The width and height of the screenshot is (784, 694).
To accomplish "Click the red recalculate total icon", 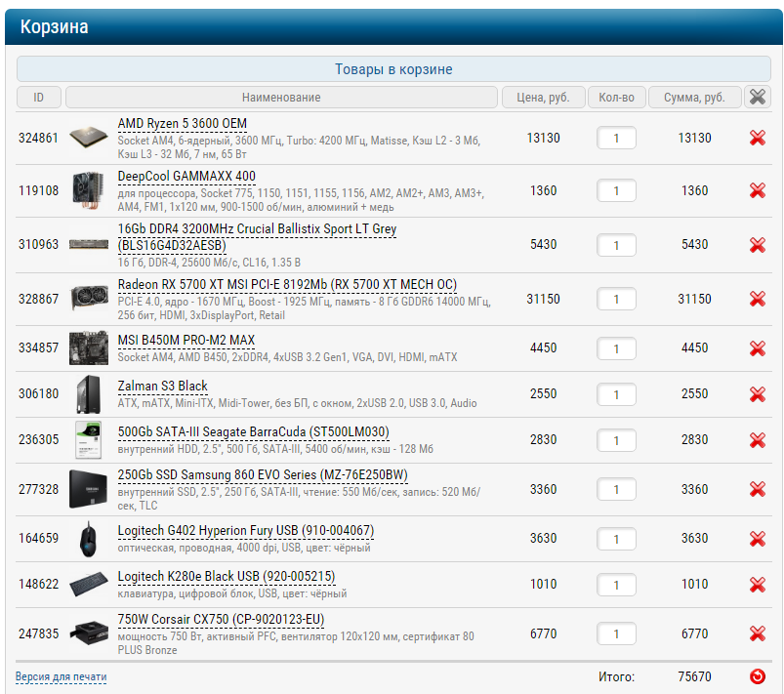I will 758,676.
